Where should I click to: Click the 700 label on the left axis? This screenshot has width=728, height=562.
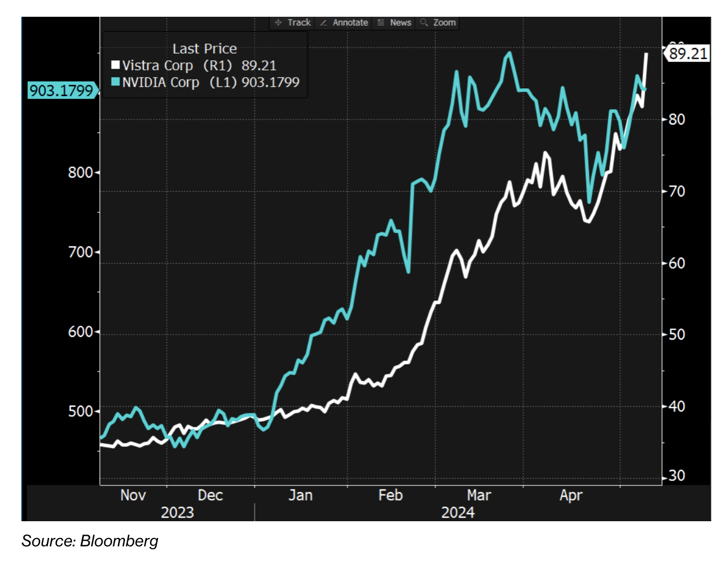pos(80,252)
